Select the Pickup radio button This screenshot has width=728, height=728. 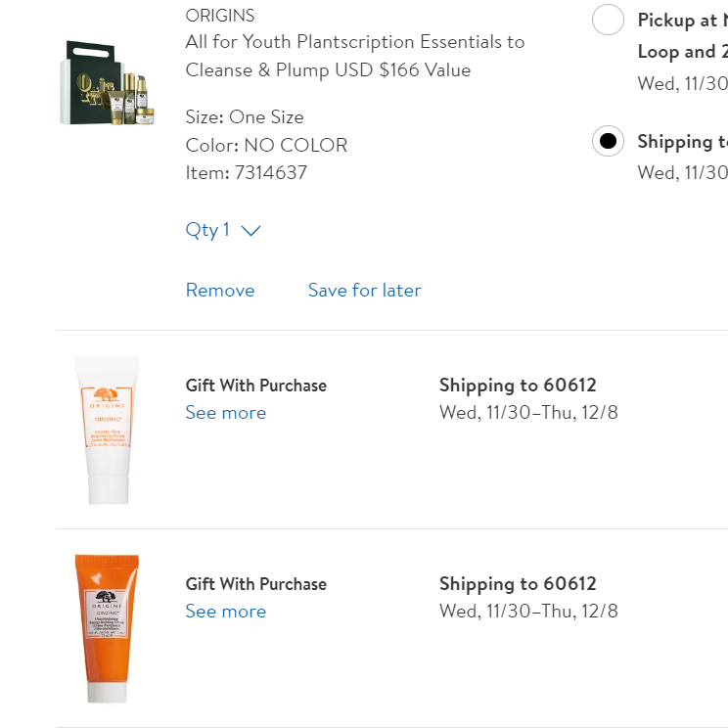608,20
